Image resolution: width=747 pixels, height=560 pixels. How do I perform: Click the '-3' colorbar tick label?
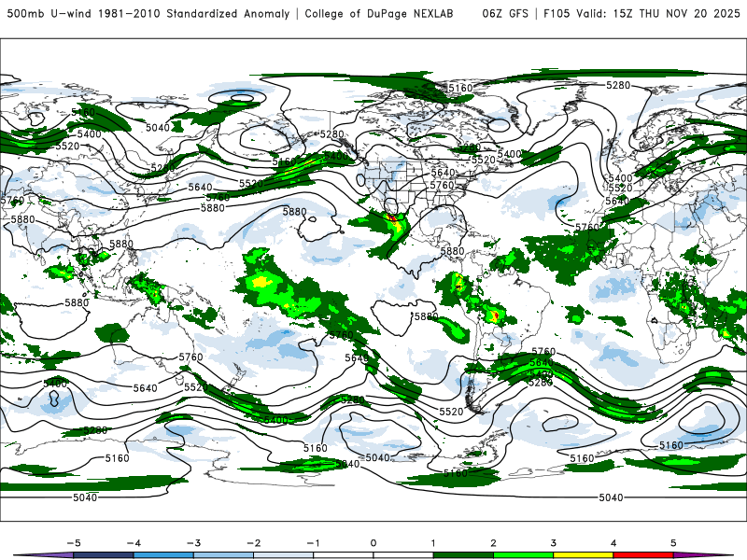[193, 543]
